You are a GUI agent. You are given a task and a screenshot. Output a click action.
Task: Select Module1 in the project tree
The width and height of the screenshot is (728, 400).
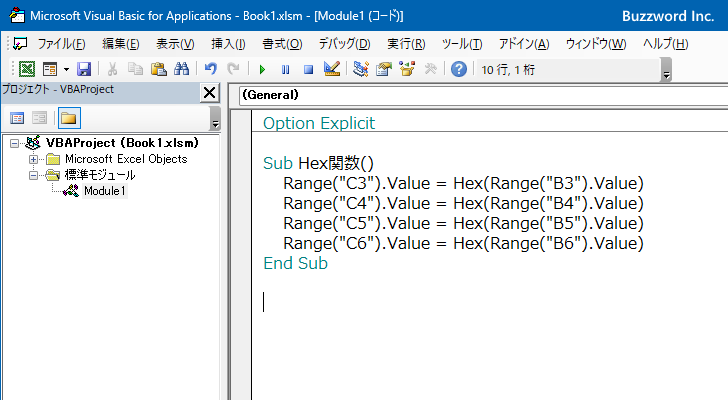pos(104,191)
